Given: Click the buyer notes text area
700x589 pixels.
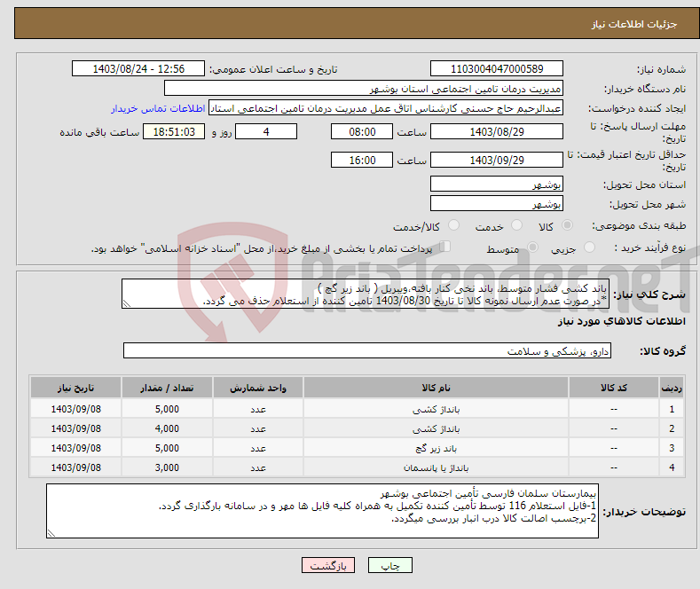Looking at the screenshot, I should 322,511.
